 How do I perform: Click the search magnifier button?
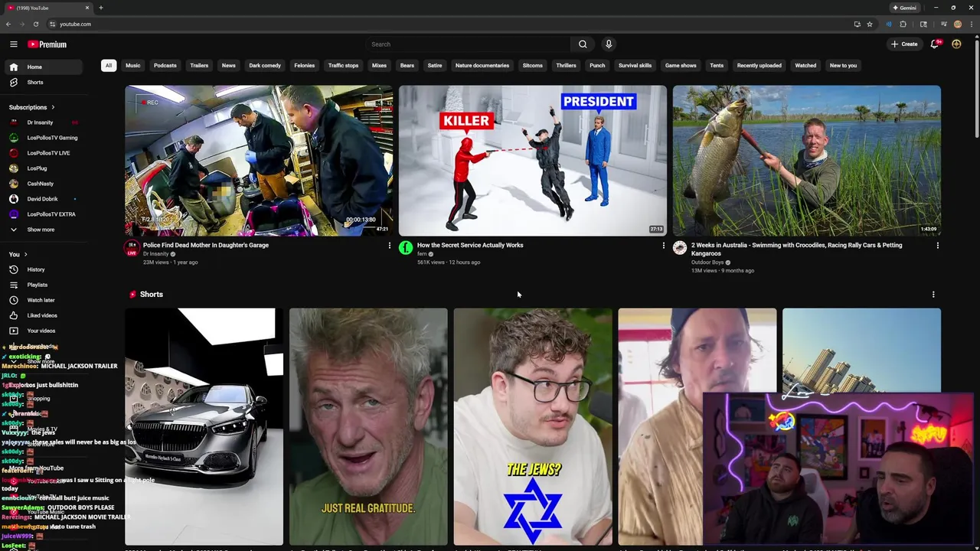click(x=583, y=44)
